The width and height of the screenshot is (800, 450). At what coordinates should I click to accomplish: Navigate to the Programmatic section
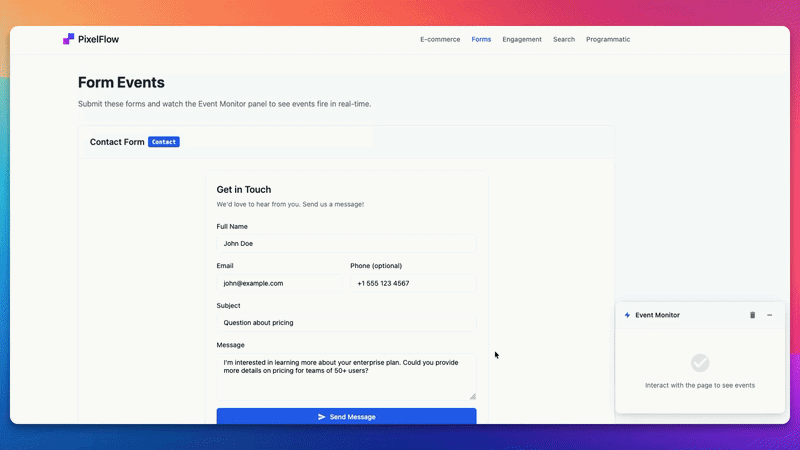(x=608, y=39)
